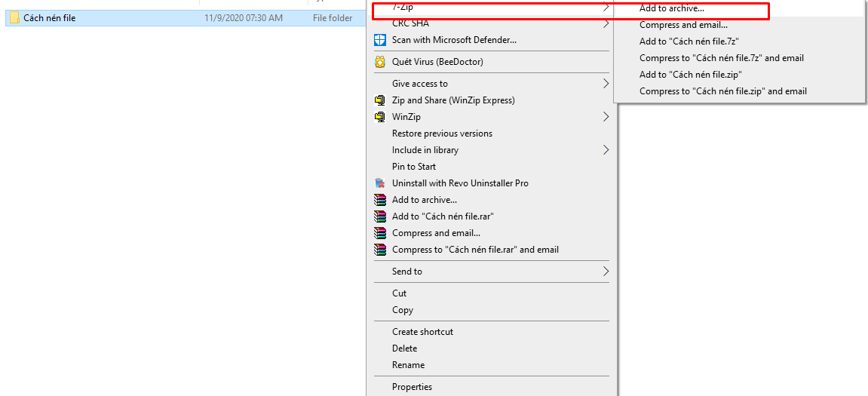
Task: Expand the Give access to submenu arrow
Action: 606,84
